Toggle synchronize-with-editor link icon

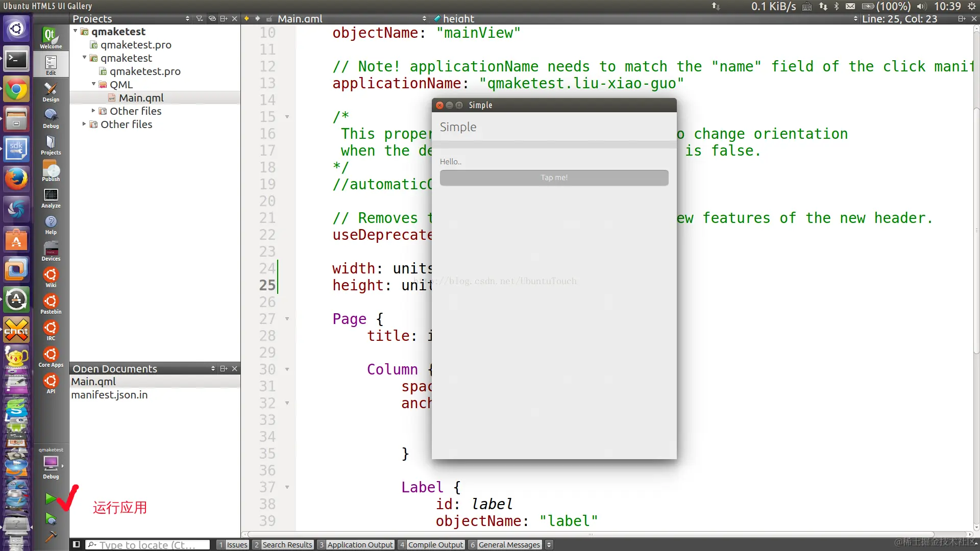click(212, 18)
